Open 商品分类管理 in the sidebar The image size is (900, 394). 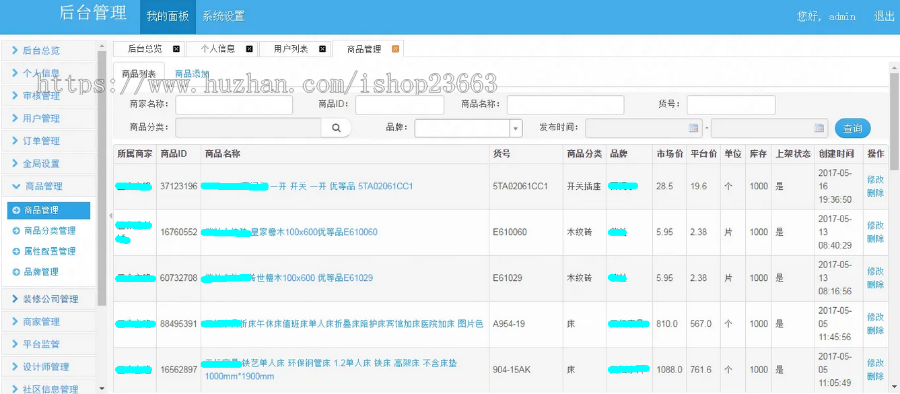[50, 231]
